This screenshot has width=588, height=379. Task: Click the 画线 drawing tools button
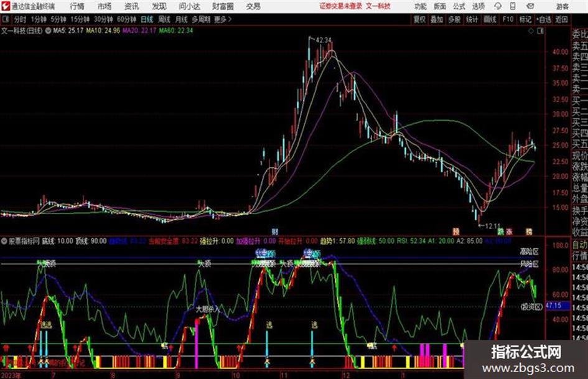click(x=490, y=19)
